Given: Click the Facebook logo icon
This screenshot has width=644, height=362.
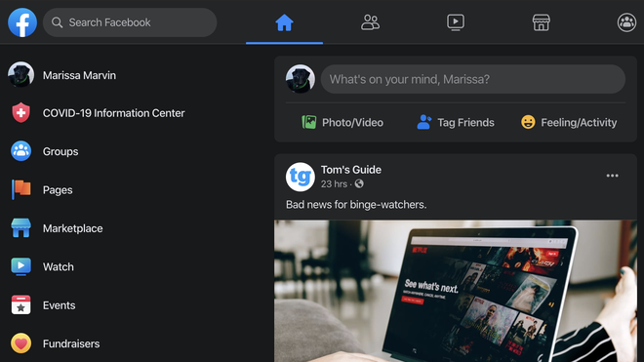Looking at the screenshot, I should (x=22, y=22).
